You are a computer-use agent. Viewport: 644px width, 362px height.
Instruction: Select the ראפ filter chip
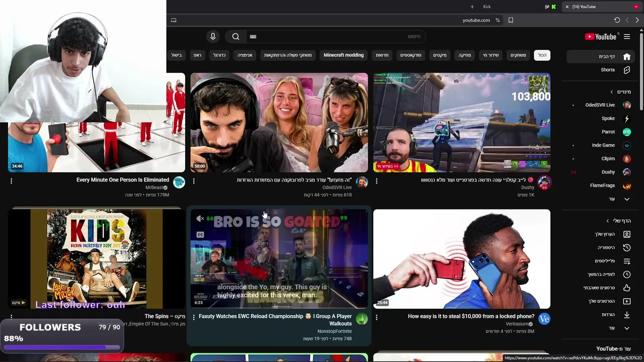pos(197,55)
